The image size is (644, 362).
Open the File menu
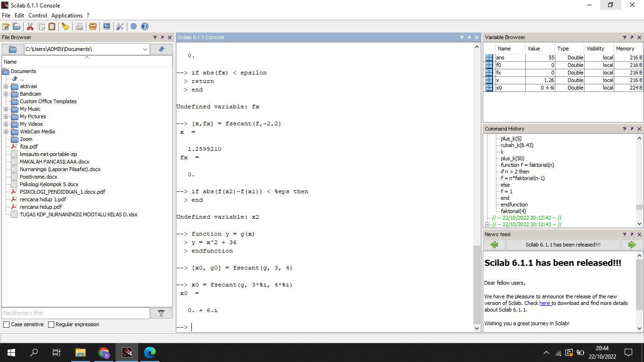tap(6, 16)
